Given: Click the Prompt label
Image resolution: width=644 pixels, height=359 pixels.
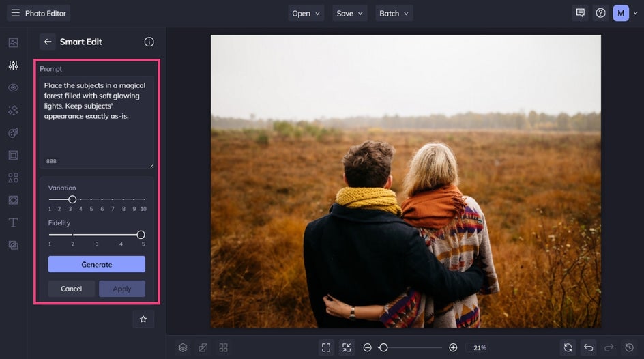Looking at the screenshot, I should point(50,69).
